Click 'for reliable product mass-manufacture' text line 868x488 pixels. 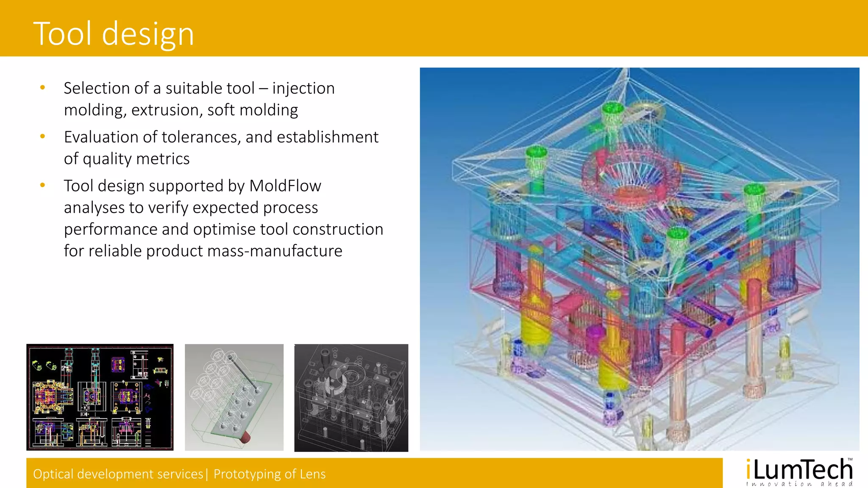[x=203, y=251]
